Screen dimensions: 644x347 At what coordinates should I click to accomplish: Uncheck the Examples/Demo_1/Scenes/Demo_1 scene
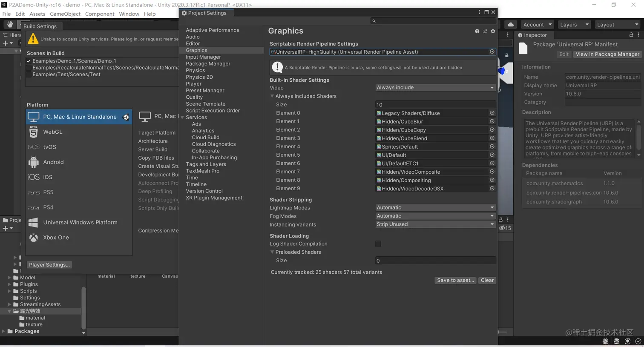[x=29, y=61]
